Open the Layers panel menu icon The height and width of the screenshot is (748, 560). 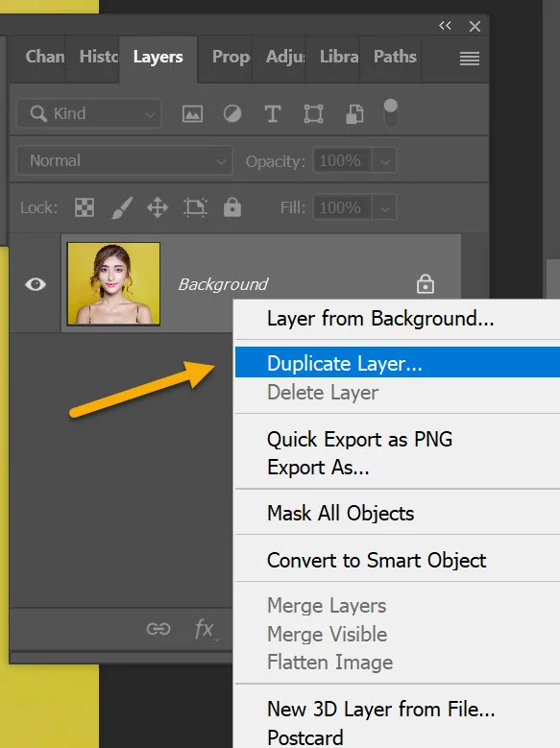[x=470, y=59]
